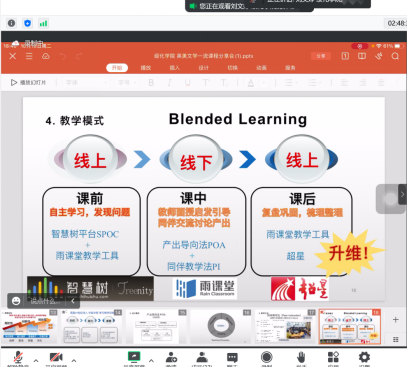Open the Blended Learning slide thumbnail
This screenshot has height=368, width=408.
350,326
